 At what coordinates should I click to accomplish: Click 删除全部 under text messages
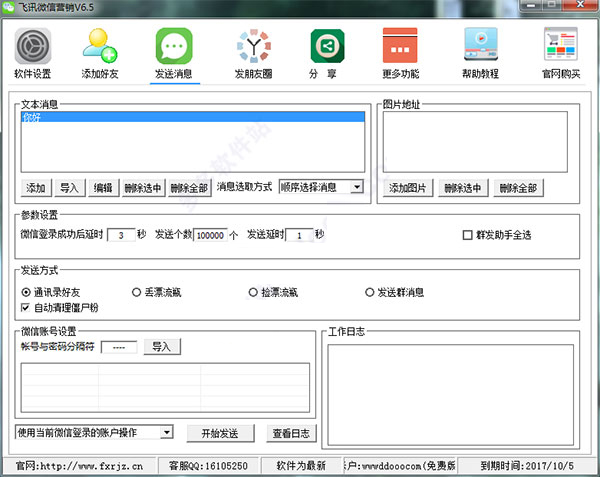click(189, 188)
